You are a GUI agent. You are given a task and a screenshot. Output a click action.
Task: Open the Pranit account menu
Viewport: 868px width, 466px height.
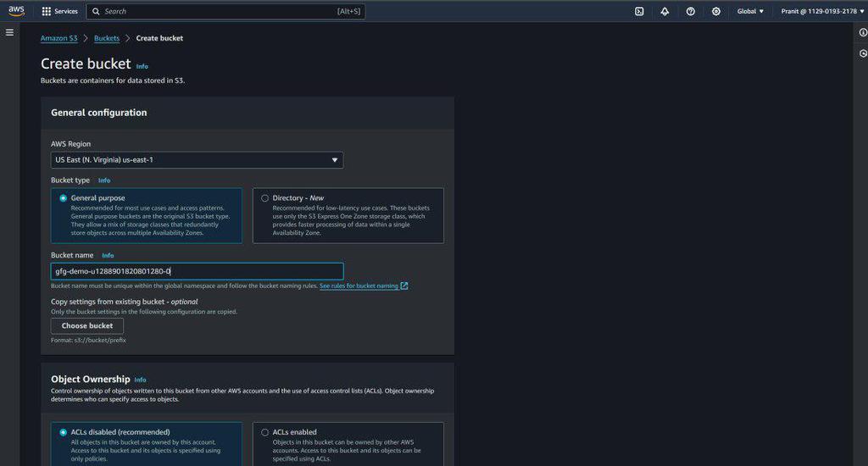(822, 11)
